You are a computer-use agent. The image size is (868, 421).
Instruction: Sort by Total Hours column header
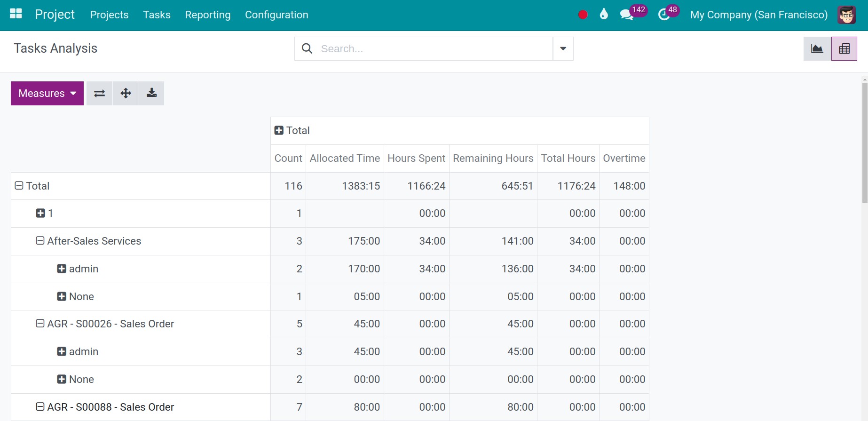[568, 159]
